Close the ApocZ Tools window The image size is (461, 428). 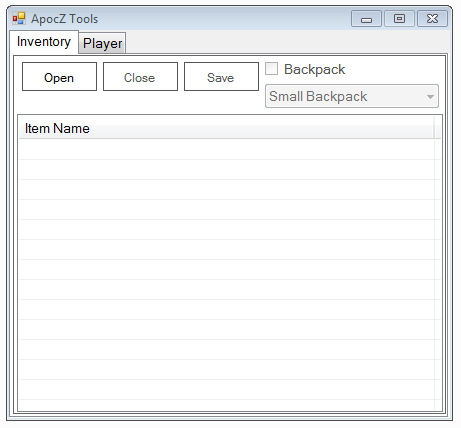[x=432, y=19]
